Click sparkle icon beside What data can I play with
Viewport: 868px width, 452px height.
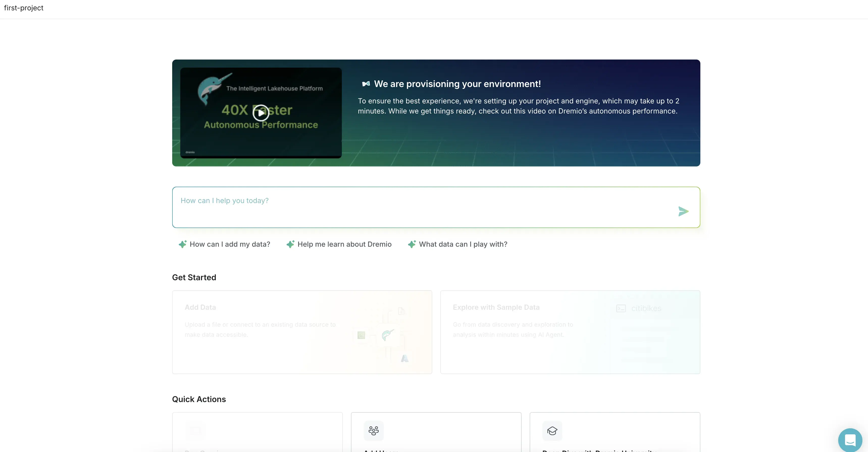click(412, 244)
